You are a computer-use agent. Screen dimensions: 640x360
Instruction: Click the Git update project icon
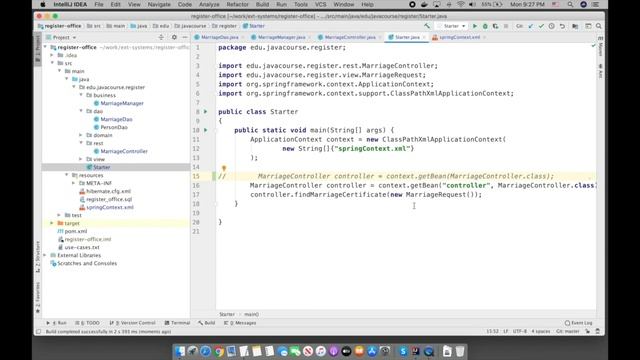(x=531, y=26)
